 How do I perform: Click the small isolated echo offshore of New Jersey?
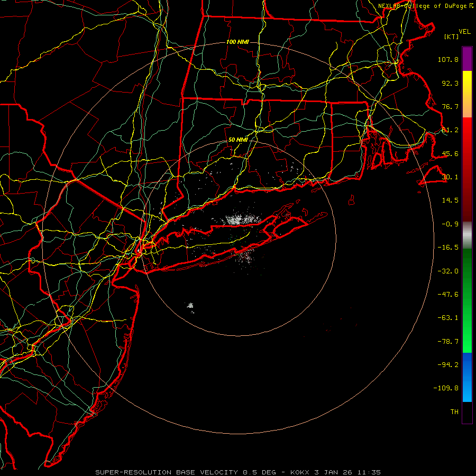pyautogui.click(x=190, y=306)
